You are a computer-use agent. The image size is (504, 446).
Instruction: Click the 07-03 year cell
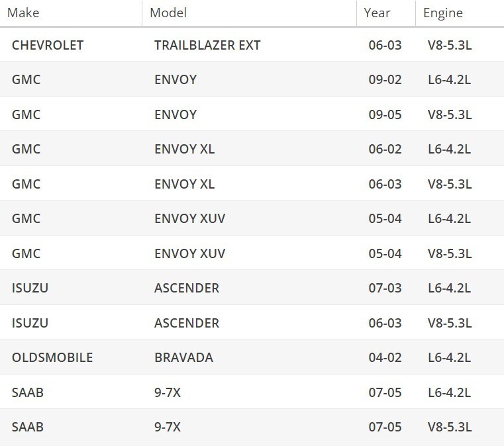pos(385,288)
